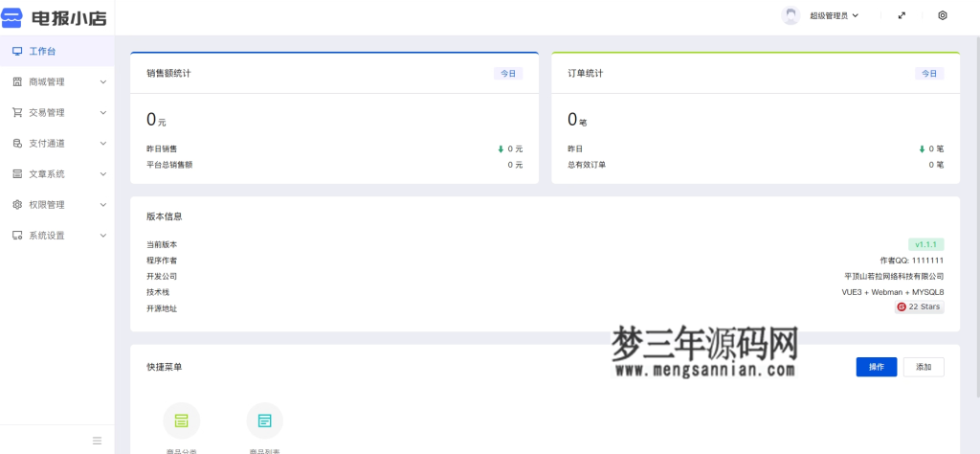The image size is (980, 454).
Task: Click the 支付通道 coins icon
Action: click(x=17, y=144)
